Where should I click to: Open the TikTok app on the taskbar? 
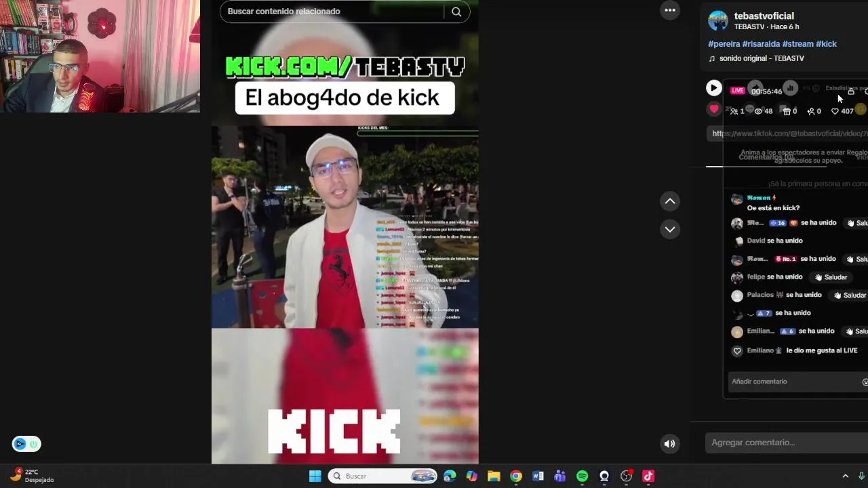tap(648, 476)
